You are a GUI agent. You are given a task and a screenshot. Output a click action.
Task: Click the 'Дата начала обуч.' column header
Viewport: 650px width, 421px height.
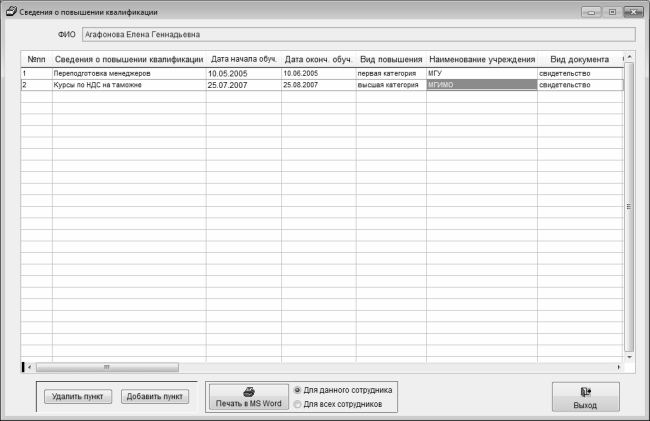pyautogui.click(x=244, y=59)
